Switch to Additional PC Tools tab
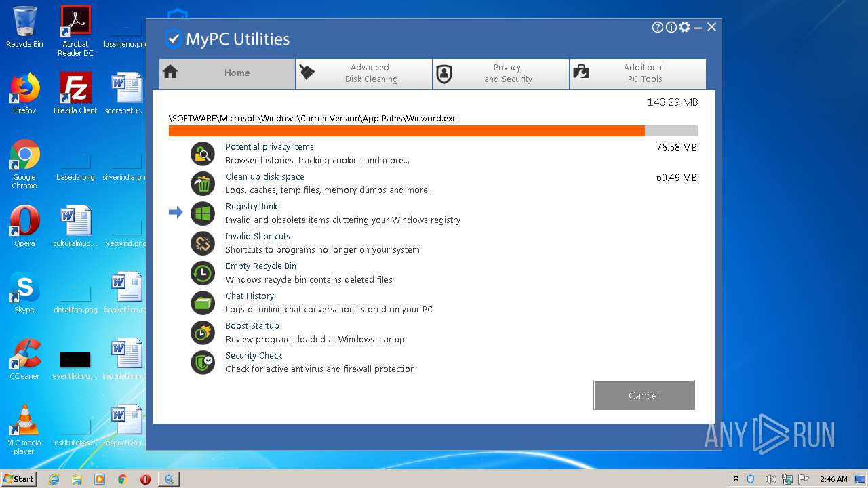This screenshot has width=868, height=488. click(638, 74)
